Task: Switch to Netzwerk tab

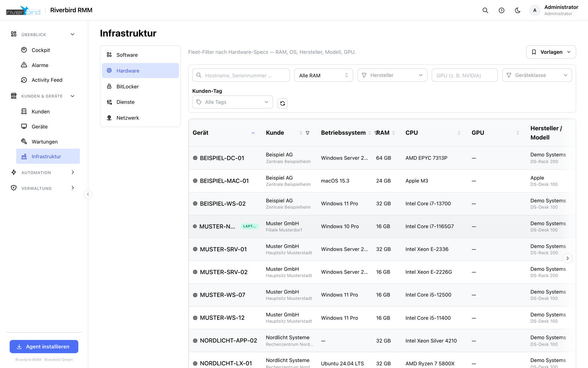Action: pyautogui.click(x=140, y=118)
